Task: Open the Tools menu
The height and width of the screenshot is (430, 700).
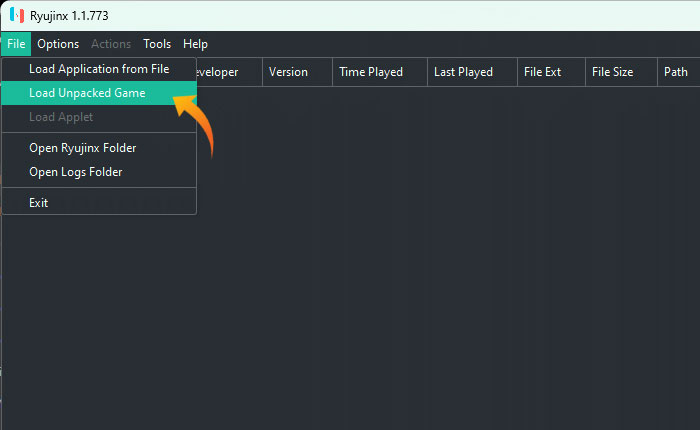Action: point(157,44)
